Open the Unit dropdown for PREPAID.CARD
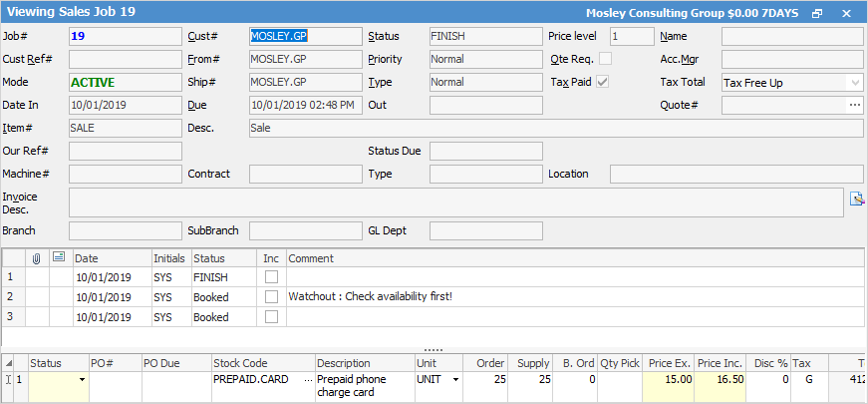Image resolution: width=868 pixels, height=404 pixels. pyautogui.click(x=455, y=380)
